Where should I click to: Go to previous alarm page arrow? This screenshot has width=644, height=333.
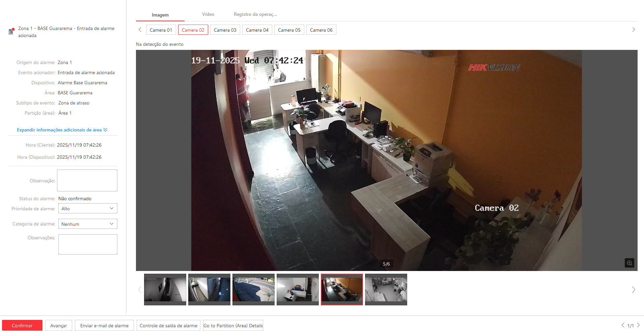623,325
